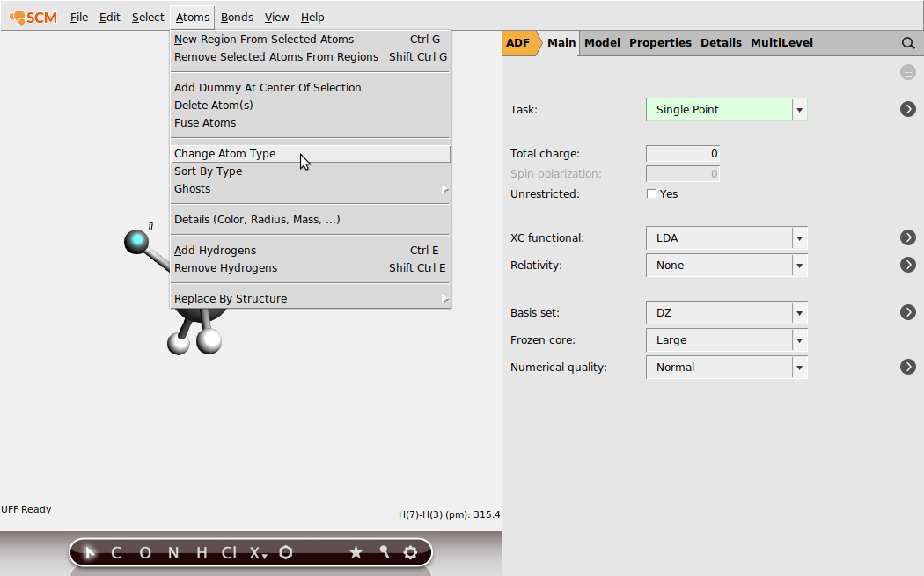Select the right white hydrogen atom
This screenshot has height=576, width=924.
(x=209, y=341)
